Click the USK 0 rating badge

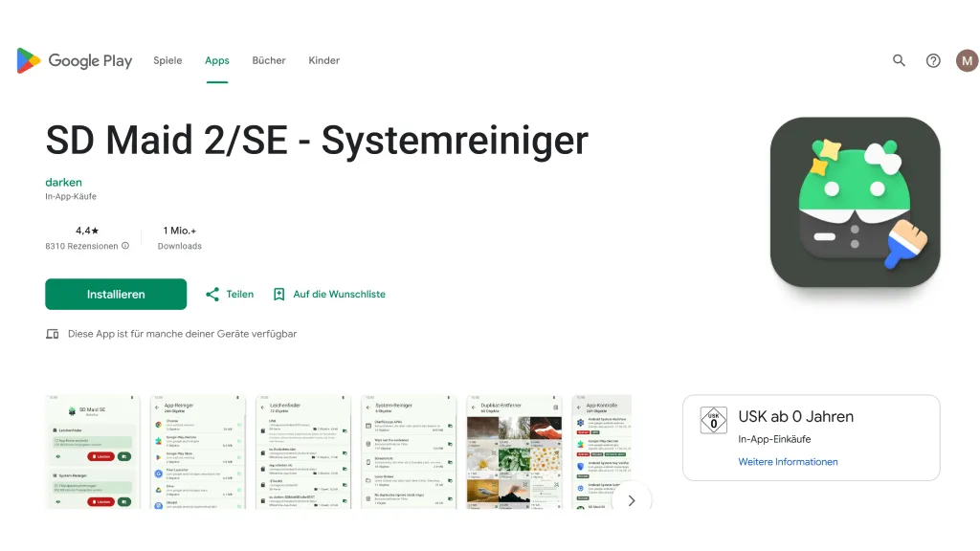tap(714, 421)
